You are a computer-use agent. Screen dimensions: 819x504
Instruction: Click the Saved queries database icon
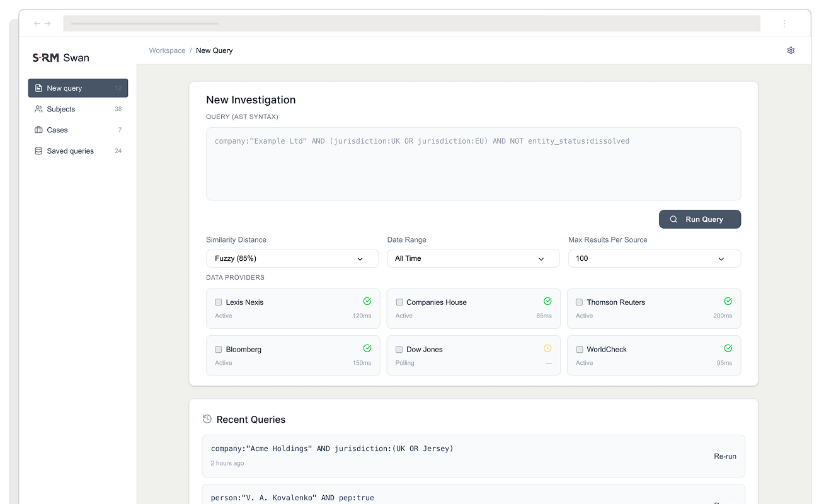click(38, 151)
